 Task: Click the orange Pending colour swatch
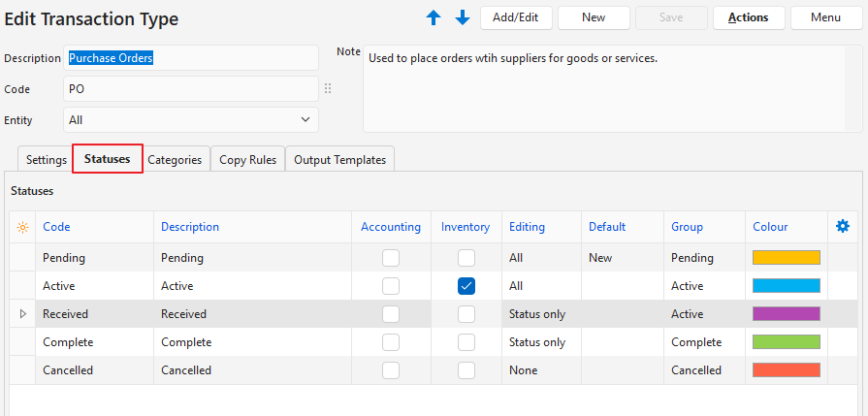pyautogui.click(x=787, y=258)
